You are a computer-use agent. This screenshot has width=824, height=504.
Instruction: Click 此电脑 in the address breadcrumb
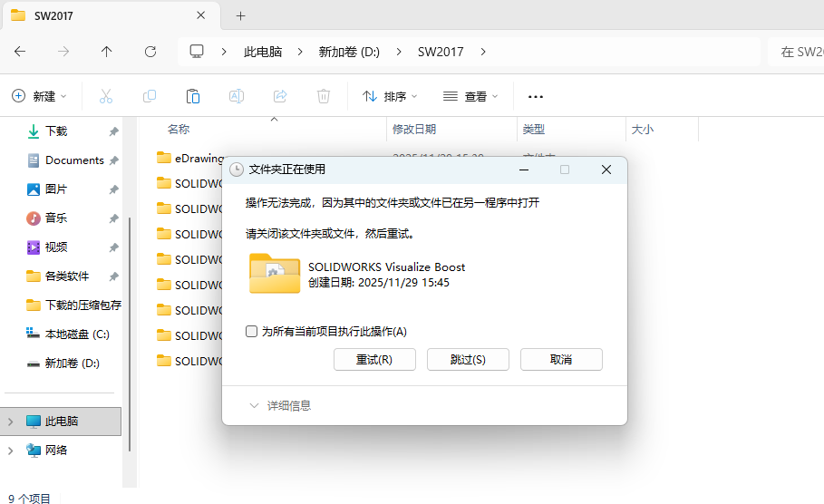(x=263, y=52)
